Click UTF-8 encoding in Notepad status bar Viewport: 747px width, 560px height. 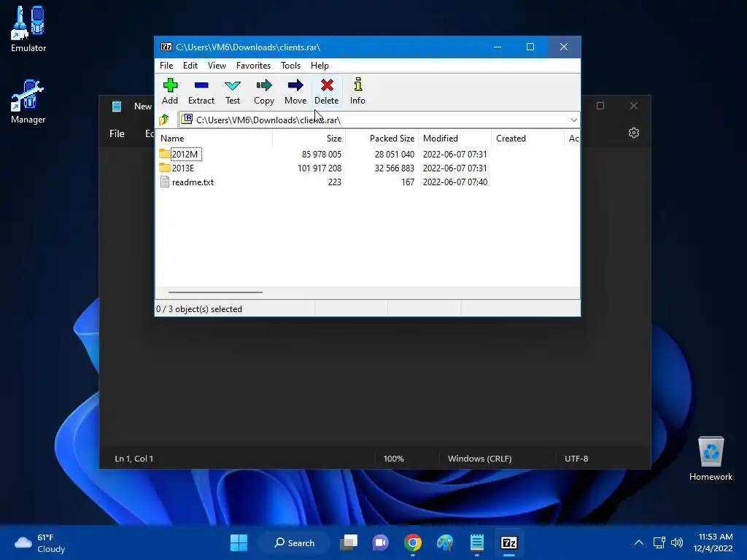(x=576, y=459)
